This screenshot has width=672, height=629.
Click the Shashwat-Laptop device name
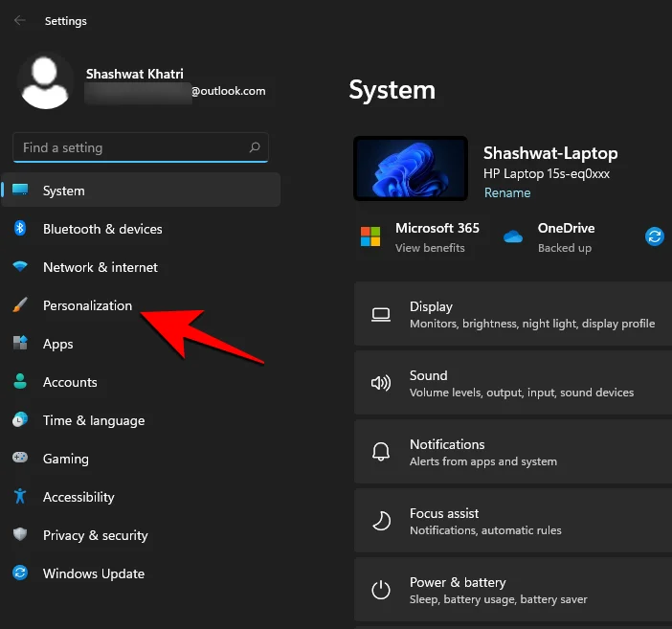[550, 153]
